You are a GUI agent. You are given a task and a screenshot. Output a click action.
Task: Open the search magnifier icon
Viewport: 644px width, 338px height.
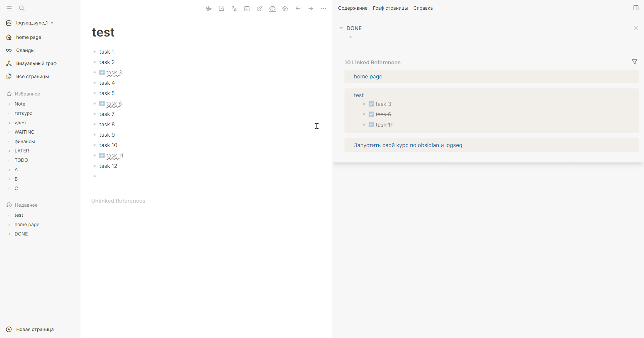coord(22,8)
